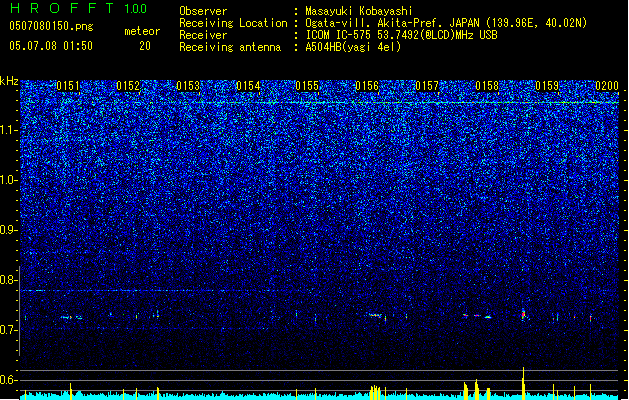Click the ICOM IC-575 receiver text
Screen dimensions: 629x400
(x=401, y=35)
